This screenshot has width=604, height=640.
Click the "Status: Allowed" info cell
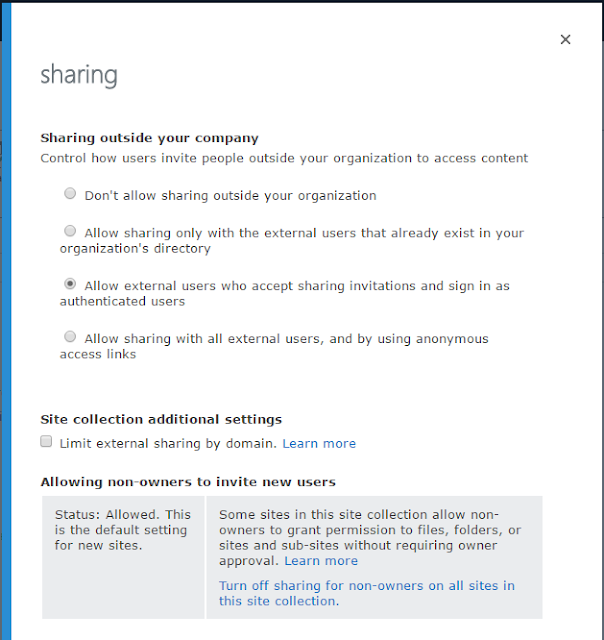coord(123,557)
